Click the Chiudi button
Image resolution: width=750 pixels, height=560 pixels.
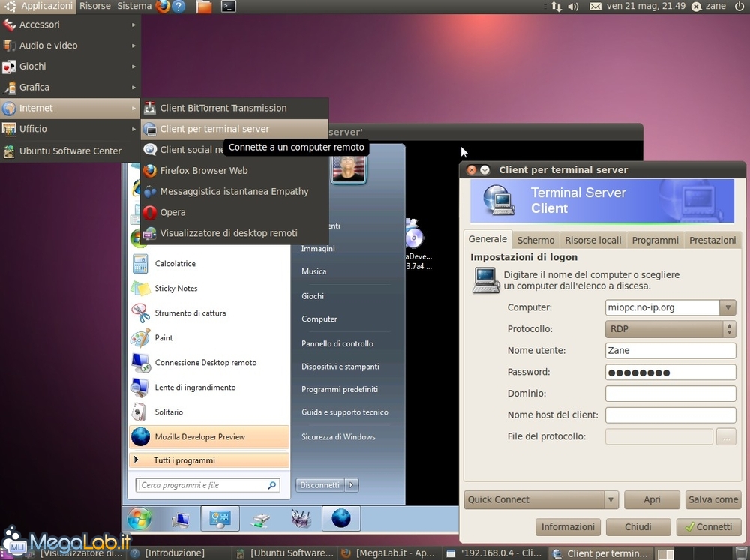[638, 527]
